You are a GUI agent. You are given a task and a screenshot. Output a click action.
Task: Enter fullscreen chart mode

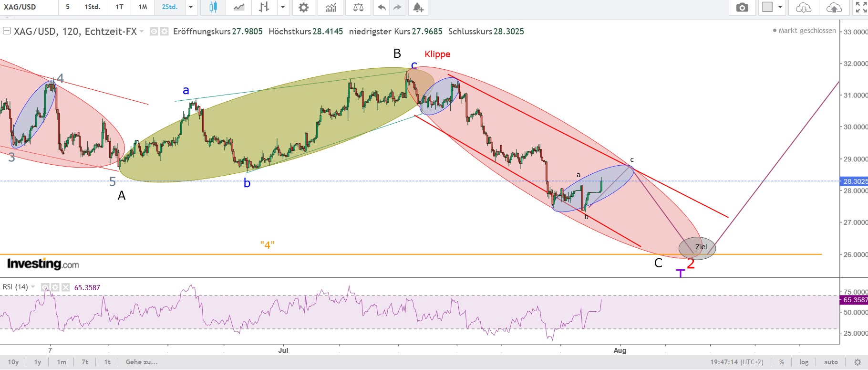pyautogui.click(x=861, y=7)
